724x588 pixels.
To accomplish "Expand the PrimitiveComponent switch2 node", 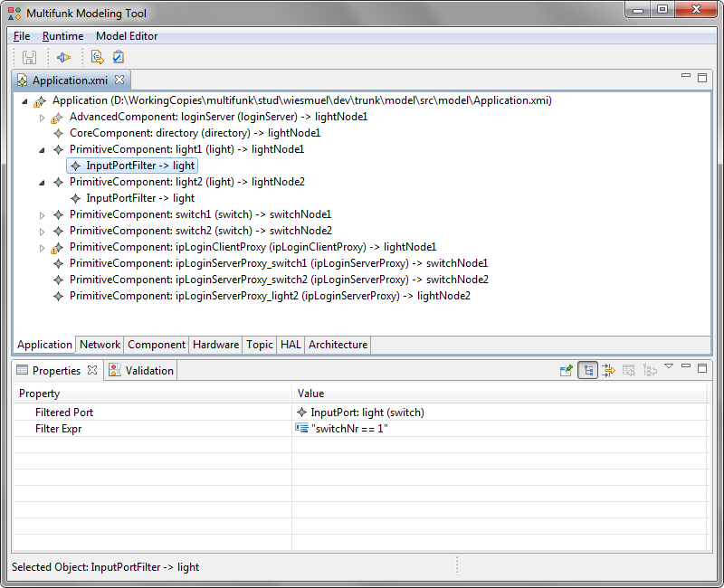I will [42, 232].
